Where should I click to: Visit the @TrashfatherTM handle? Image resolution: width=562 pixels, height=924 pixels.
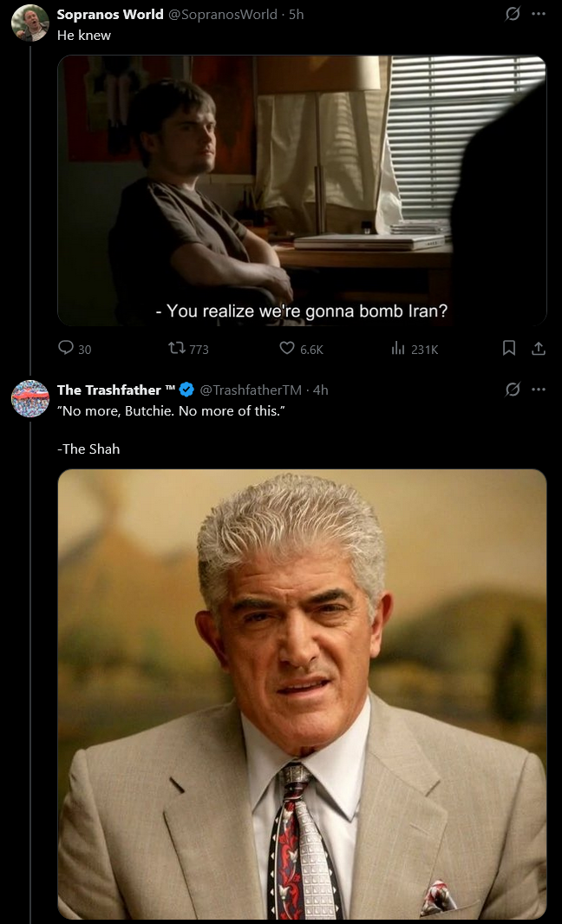point(251,390)
